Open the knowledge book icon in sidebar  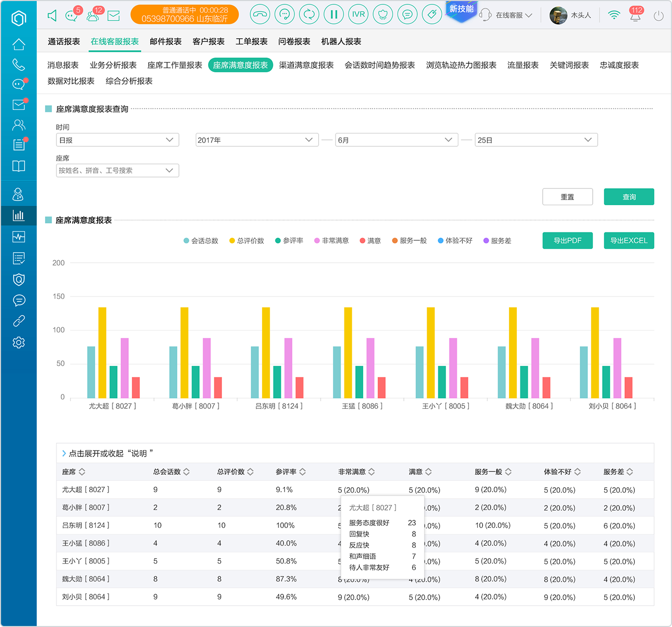click(x=19, y=166)
